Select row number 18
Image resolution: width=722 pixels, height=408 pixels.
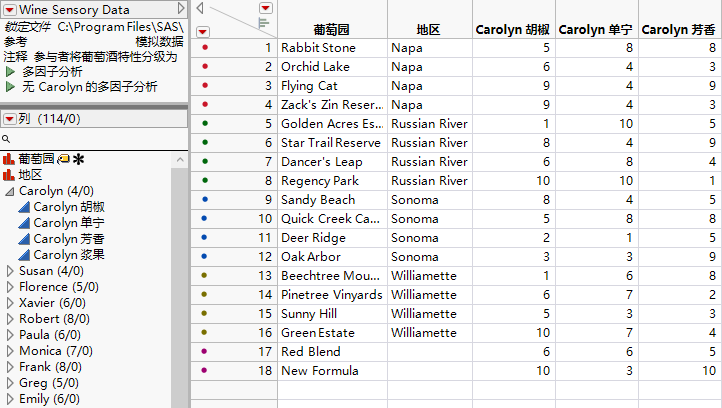265,371
